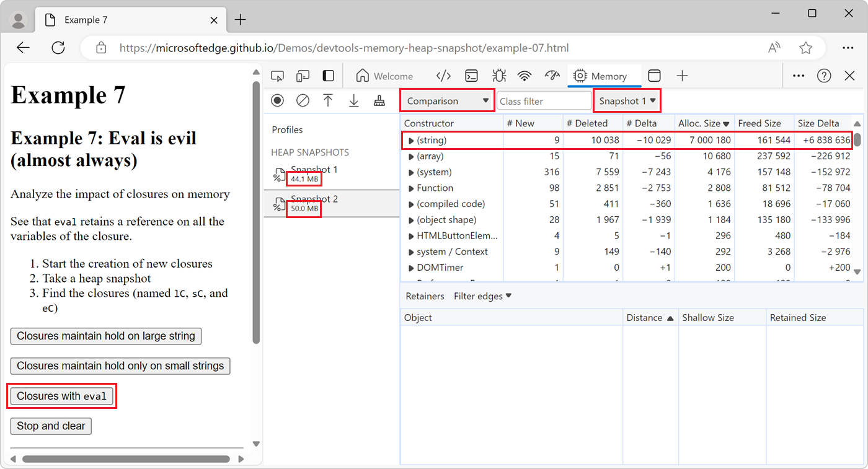The width and height of the screenshot is (868, 469).
Task: Open the Console panel icon
Action: coord(471,75)
